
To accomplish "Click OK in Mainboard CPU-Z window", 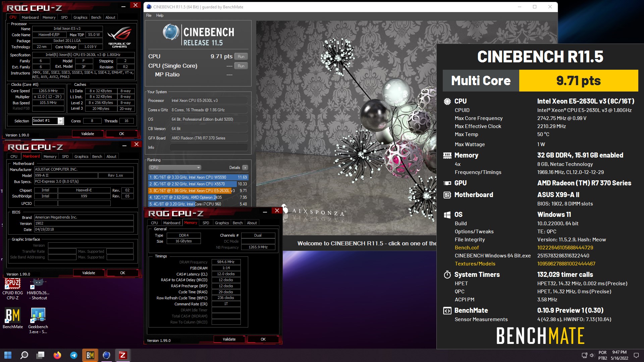I will pyautogui.click(x=122, y=273).
